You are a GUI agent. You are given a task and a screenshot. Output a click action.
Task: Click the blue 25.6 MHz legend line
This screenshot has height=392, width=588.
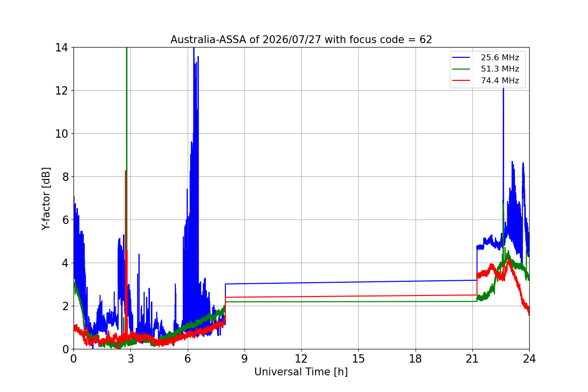461,58
